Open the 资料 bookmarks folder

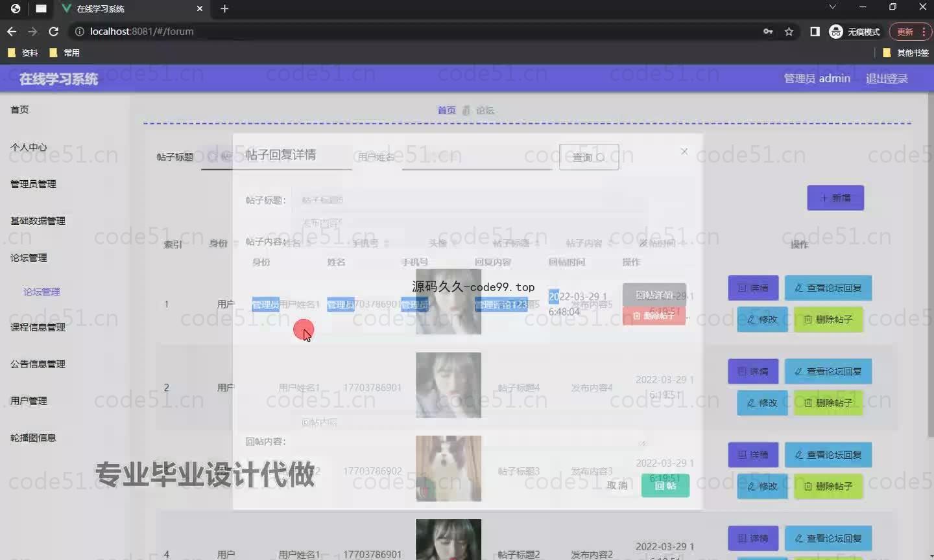click(23, 52)
